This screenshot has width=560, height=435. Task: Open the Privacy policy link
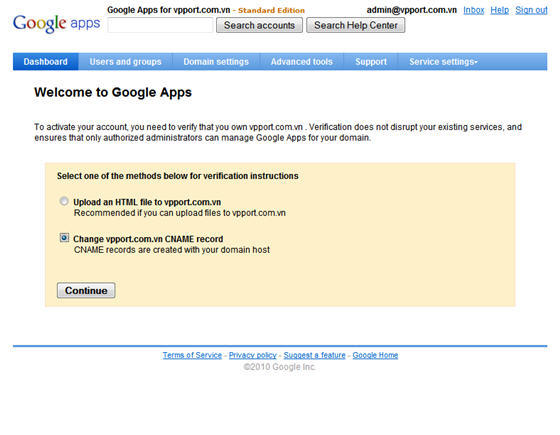(252, 355)
